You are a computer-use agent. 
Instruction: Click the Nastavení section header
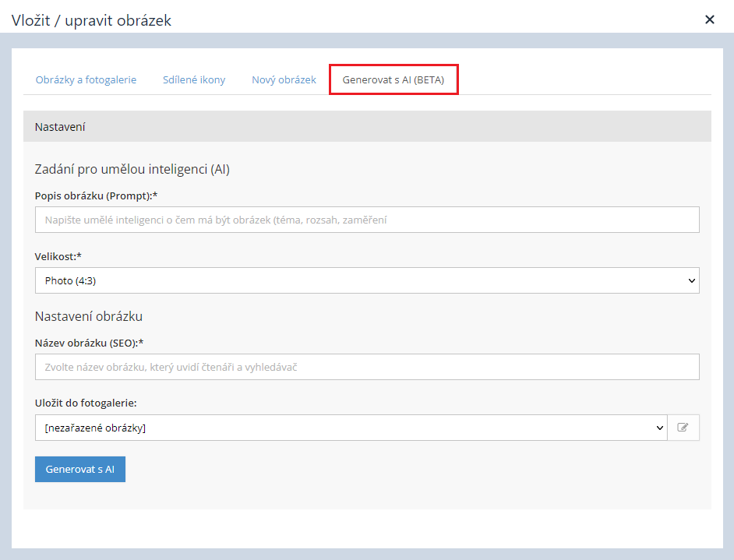pos(60,126)
